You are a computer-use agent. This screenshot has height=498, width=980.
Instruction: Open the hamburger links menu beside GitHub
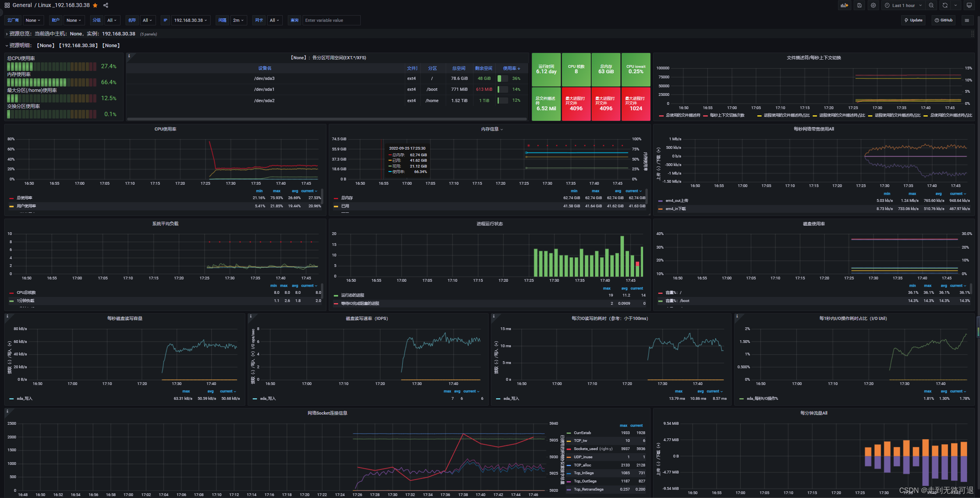coord(967,20)
